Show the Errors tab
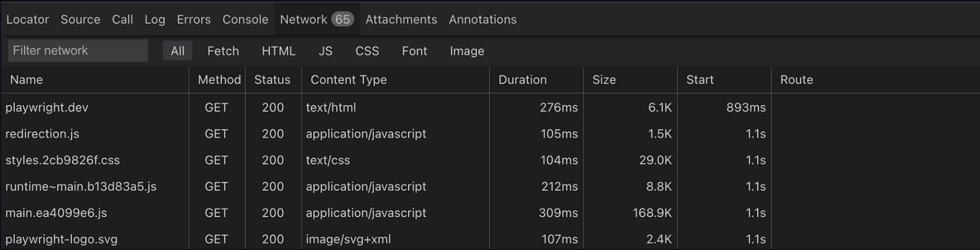This screenshot has width=980, height=250. tap(194, 20)
